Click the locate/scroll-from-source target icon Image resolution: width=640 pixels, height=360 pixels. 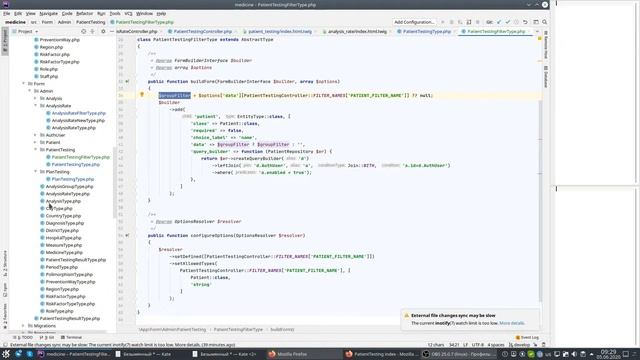[84, 31]
